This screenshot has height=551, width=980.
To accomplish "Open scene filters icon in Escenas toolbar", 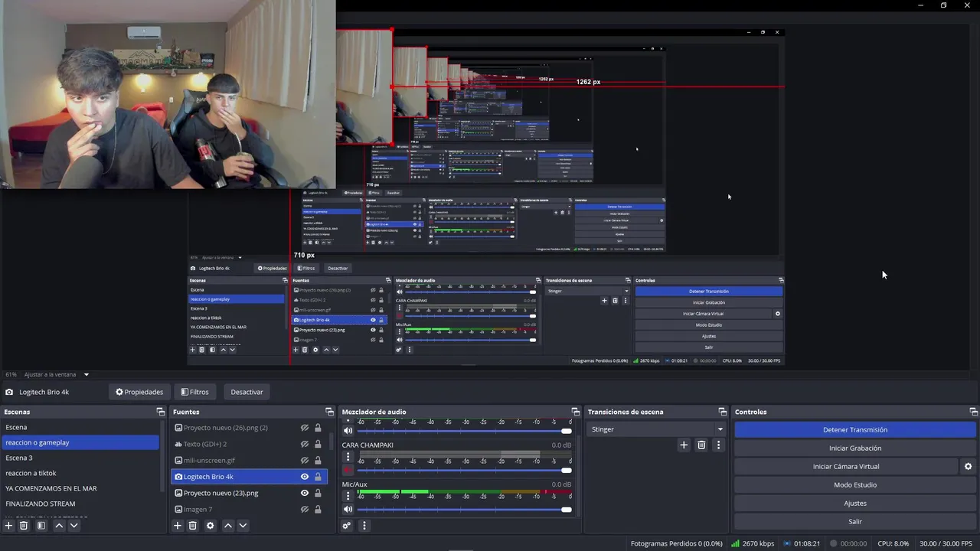I will pyautogui.click(x=41, y=526).
